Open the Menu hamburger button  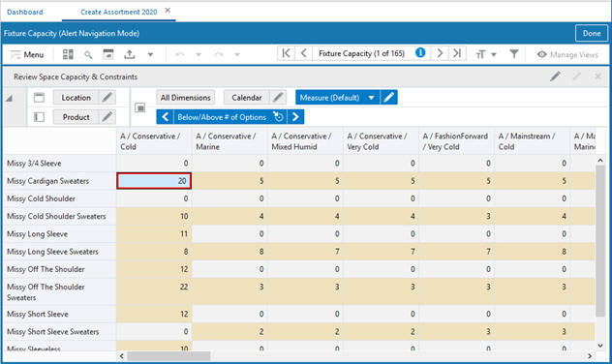(x=26, y=54)
